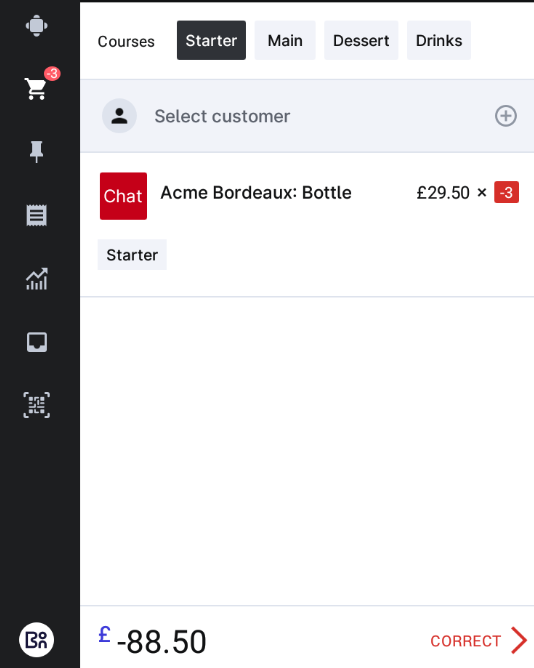Open the QR code scanner icon

37,405
